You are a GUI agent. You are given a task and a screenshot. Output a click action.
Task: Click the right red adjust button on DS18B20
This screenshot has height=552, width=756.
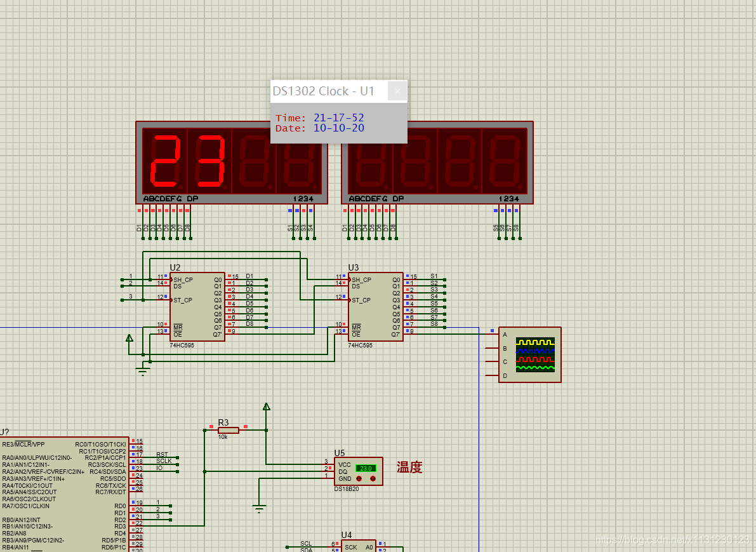(373, 479)
